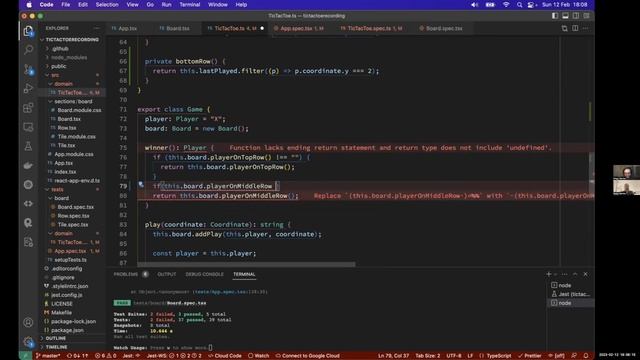
Task: Open the OUTPUT panel tab
Action: (x=167, y=274)
